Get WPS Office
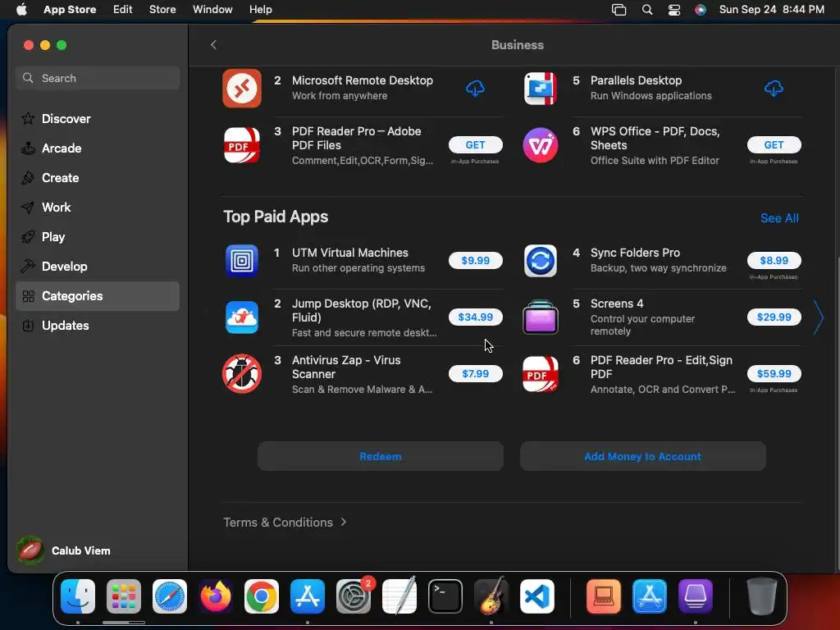Screen dimensions: 840x630 [774, 144]
